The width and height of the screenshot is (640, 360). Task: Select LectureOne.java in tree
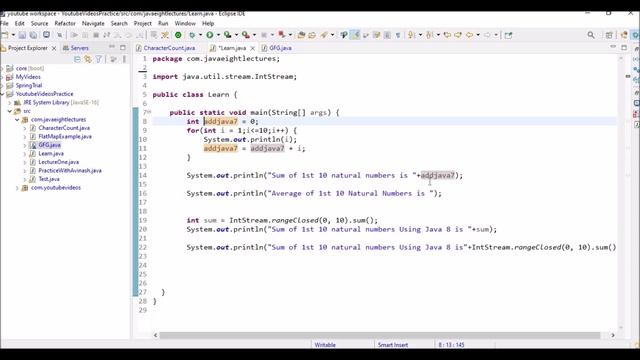click(58, 162)
